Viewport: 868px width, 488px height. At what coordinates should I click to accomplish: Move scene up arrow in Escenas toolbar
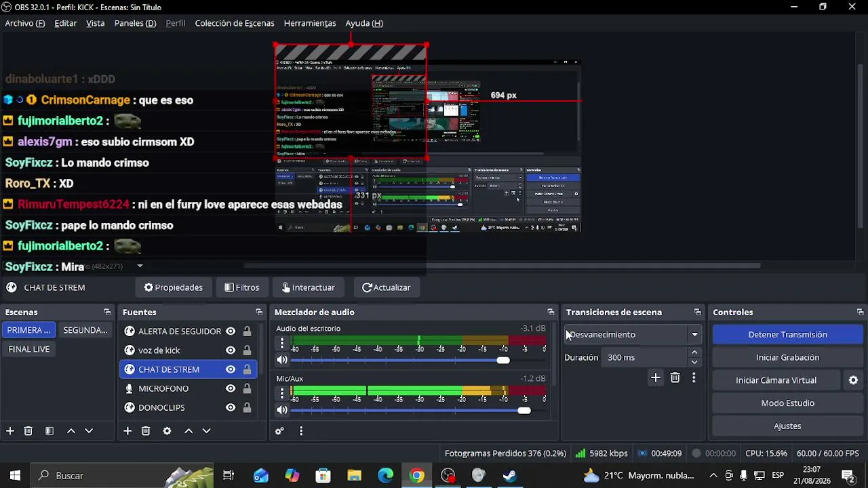pyautogui.click(x=71, y=431)
